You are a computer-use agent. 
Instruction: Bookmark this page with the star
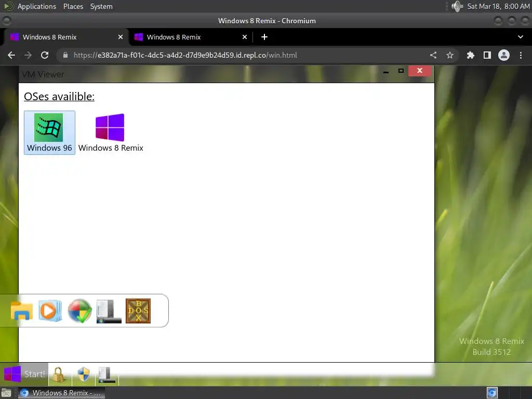450,55
